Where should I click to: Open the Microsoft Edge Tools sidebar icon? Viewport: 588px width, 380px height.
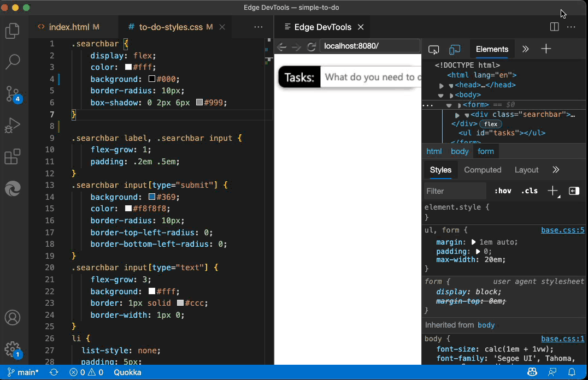tap(12, 189)
